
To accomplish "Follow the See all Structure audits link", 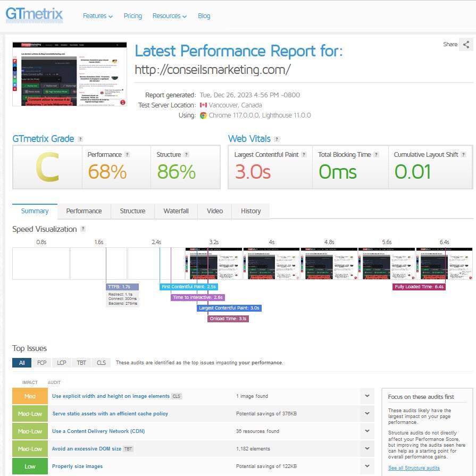I will [x=414, y=468].
